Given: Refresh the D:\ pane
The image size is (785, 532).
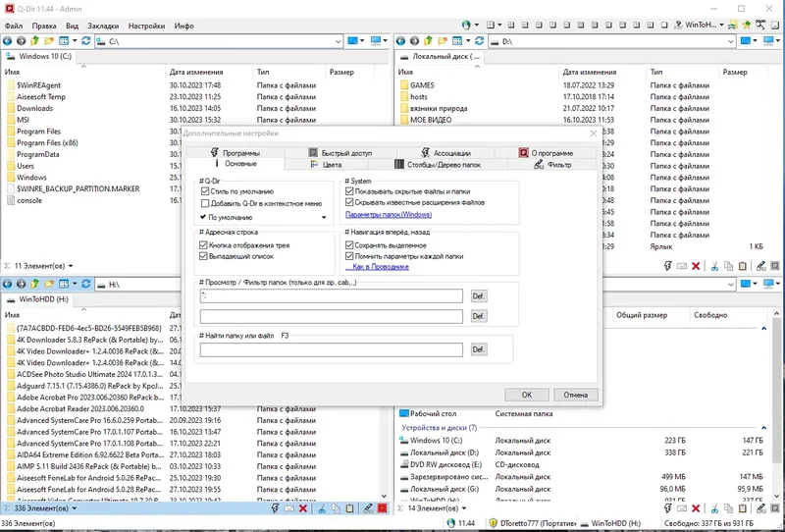Looking at the screenshot, I should [479, 41].
